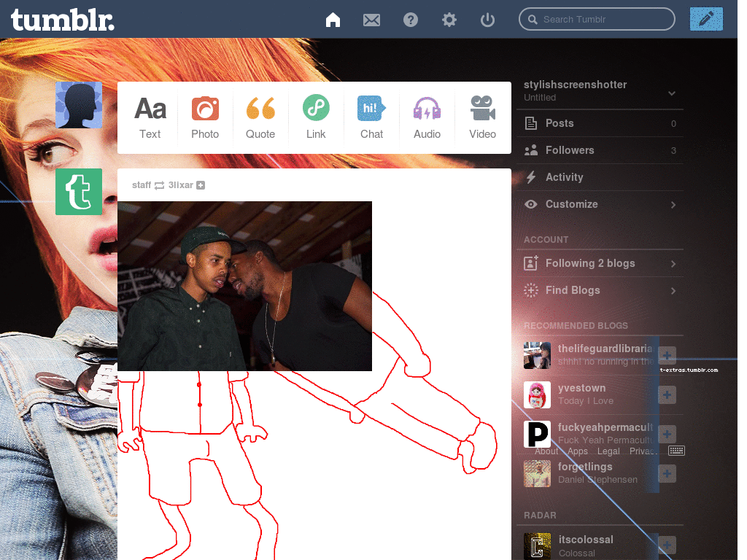Create a new Link post

(x=316, y=117)
